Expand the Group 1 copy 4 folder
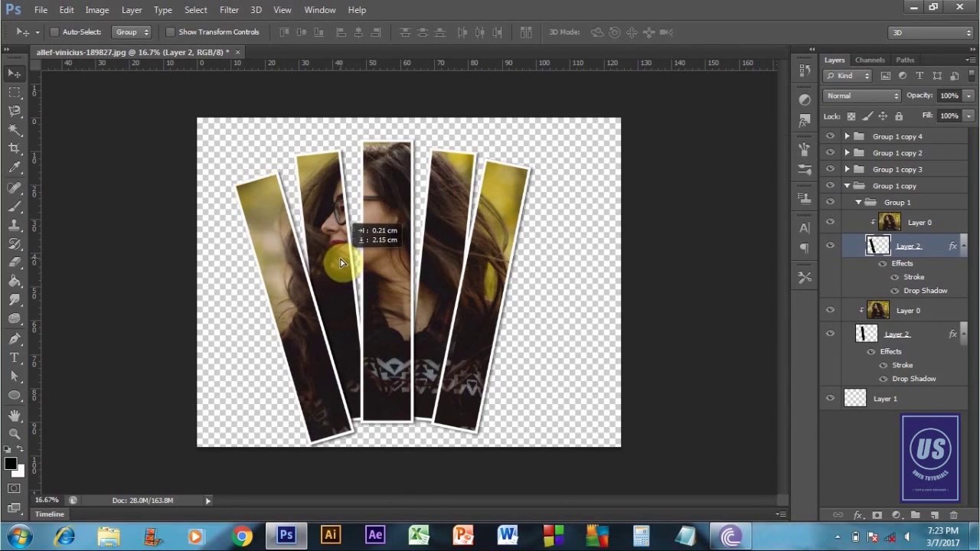Viewport: 980px width, 551px height. pos(848,136)
